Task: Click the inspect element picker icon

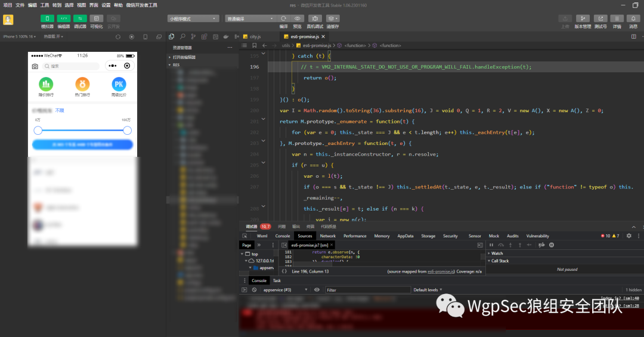Action: pyautogui.click(x=245, y=236)
